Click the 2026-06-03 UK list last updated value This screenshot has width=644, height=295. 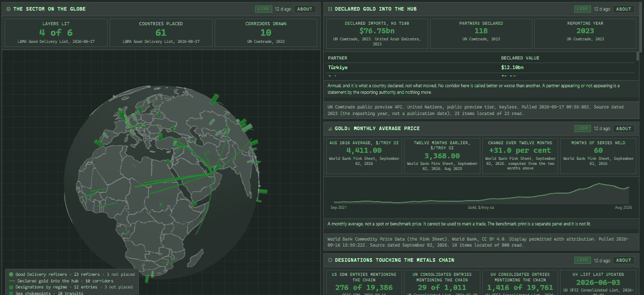click(x=598, y=282)
